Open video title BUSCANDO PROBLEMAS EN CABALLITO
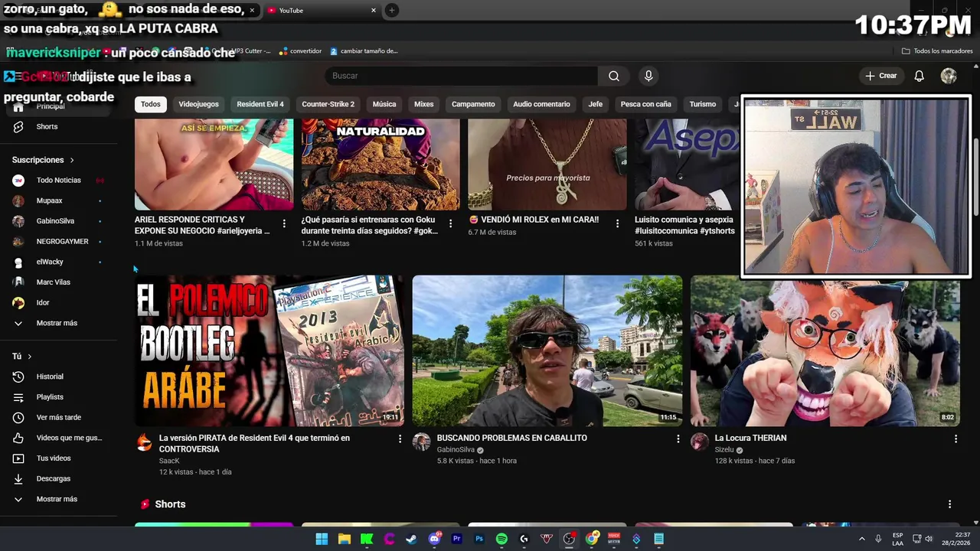Screen dimensions: 980x551 (511, 438)
